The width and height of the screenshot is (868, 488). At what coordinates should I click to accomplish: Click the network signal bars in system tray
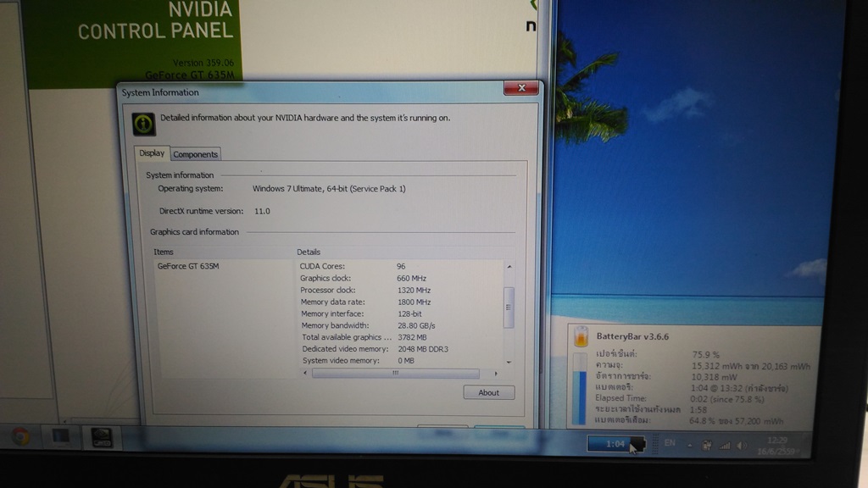coord(724,444)
